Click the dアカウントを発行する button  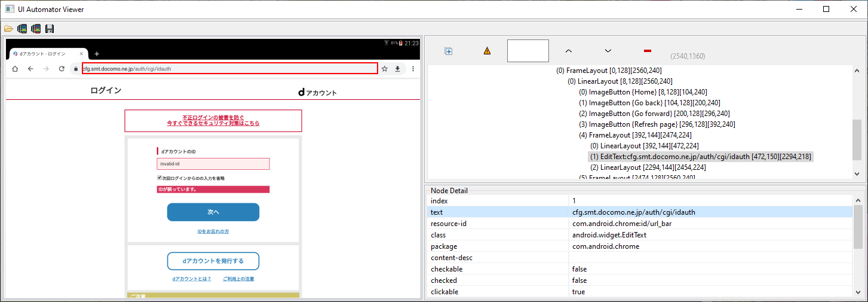click(x=213, y=261)
